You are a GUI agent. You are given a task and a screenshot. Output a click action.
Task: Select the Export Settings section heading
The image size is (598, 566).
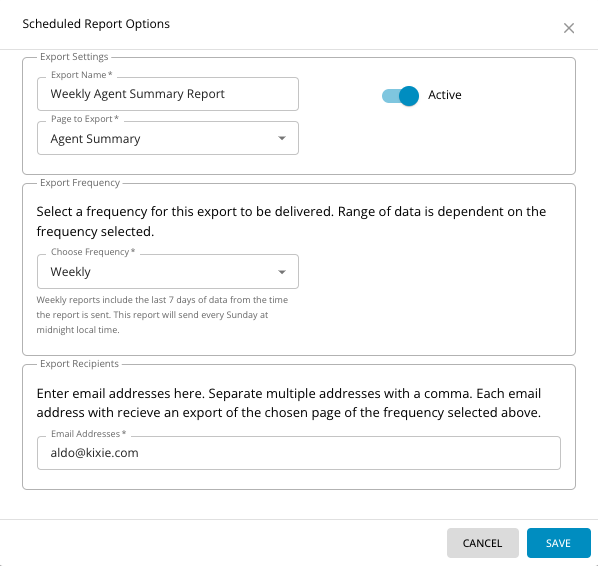tap(74, 57)
